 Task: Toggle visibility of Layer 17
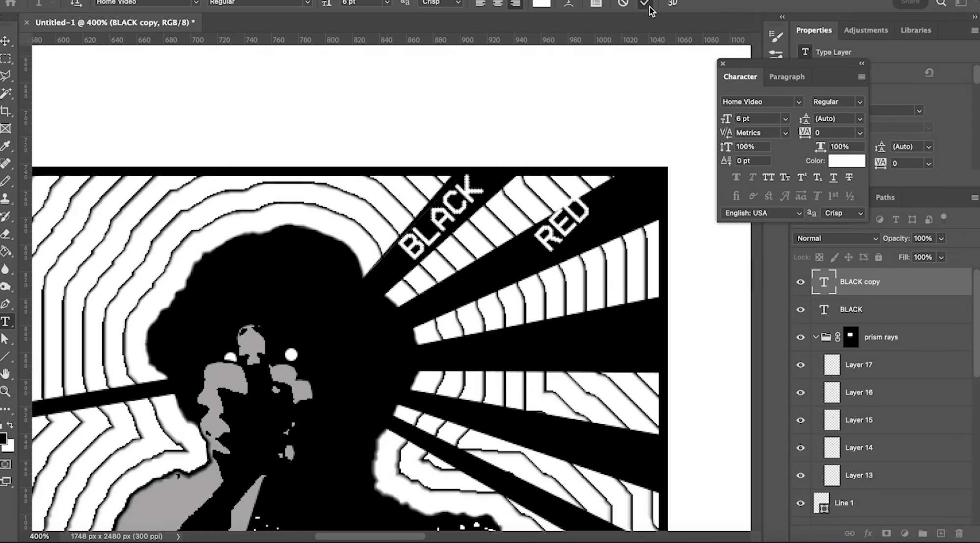(x=800, y=365)
